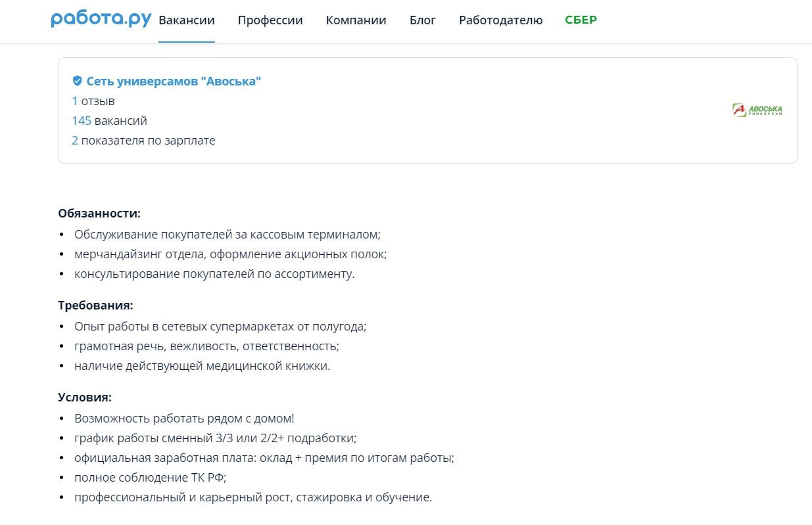Open the Сеть универсамов "Авоська" company link
This screenshot has height=525, width=812.
click(174, 81)
